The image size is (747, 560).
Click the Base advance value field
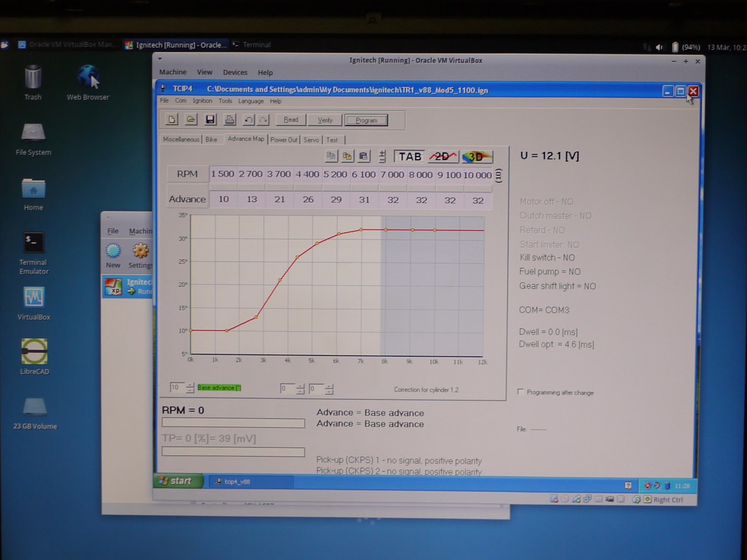tap(177, 387)
